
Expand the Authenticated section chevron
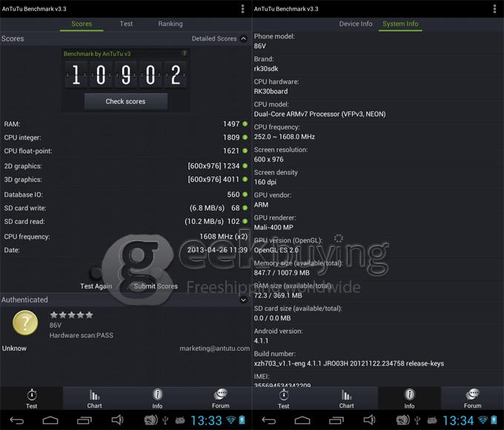244,300
